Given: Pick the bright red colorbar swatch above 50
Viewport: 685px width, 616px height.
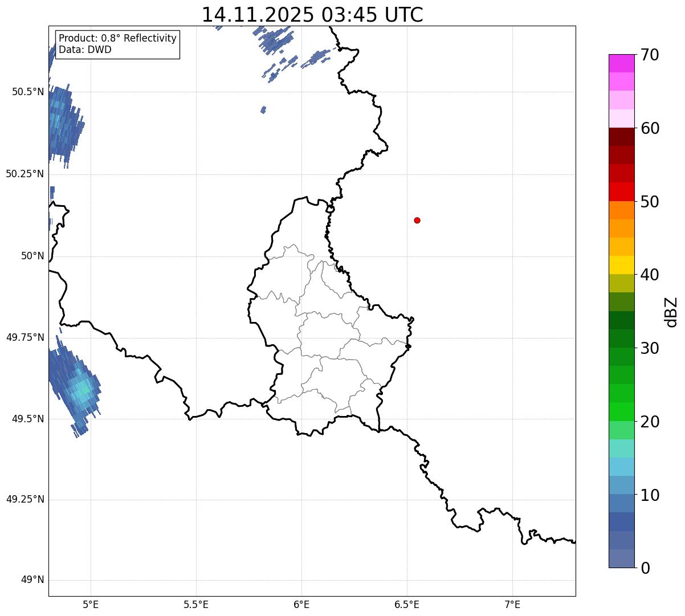Looking at the screenshot, I should pyautogui.click(x=622, y=192).
